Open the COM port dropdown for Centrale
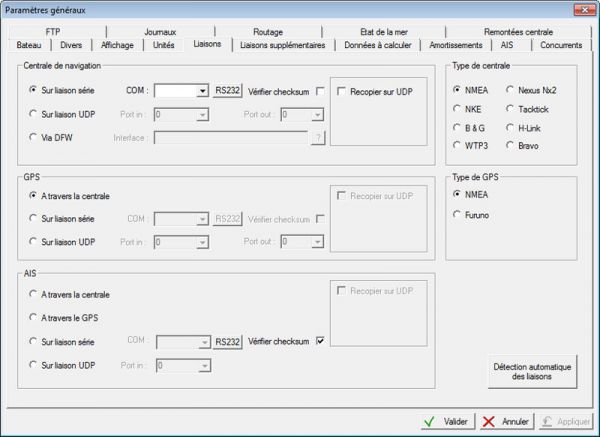The width and height of the screenshot is (600, 437). coord(200,91)
